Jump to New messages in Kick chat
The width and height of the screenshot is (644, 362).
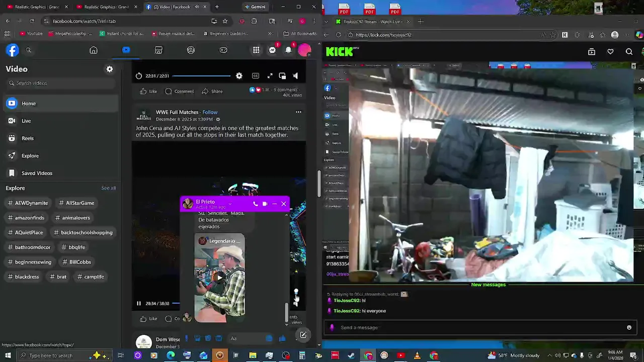[x=488, y=285]
